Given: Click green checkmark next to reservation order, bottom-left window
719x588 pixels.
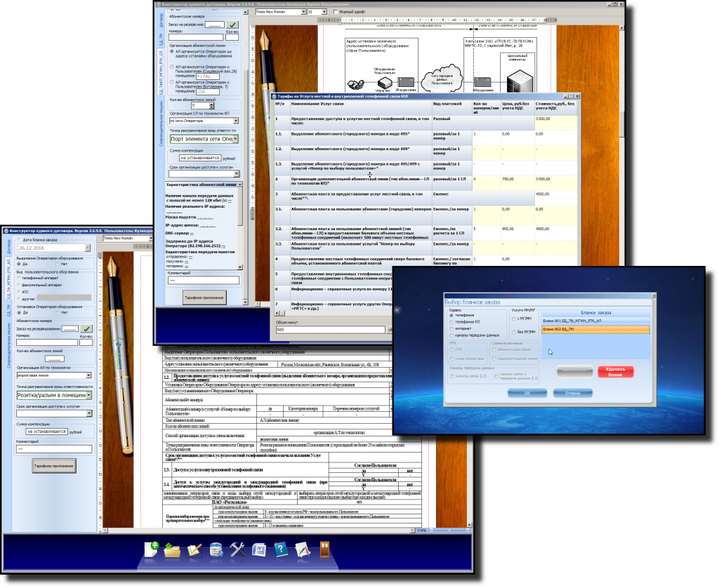Looking at the screenshot, I should (86, 329).
